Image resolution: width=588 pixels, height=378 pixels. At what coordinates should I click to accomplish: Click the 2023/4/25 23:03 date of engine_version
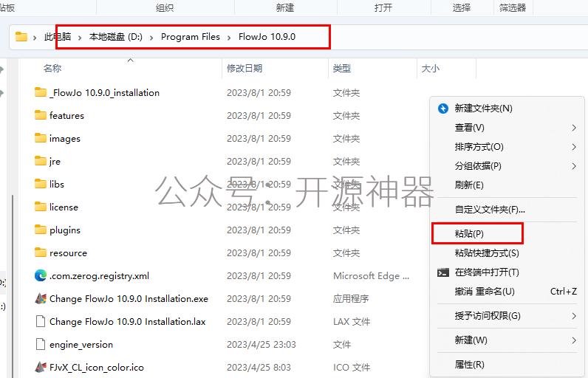click(x=261, y=345)
